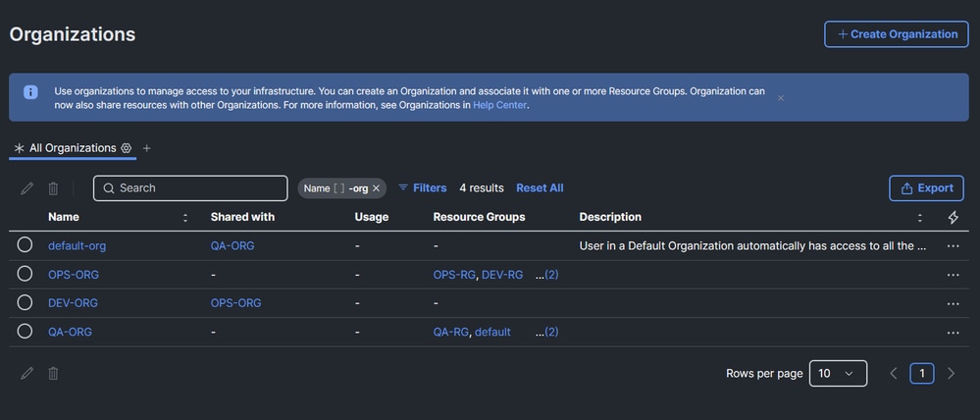The height and width of the screenshot is (420, 980).
Task: Select the default-org row radio button
Action: (25, 245)
